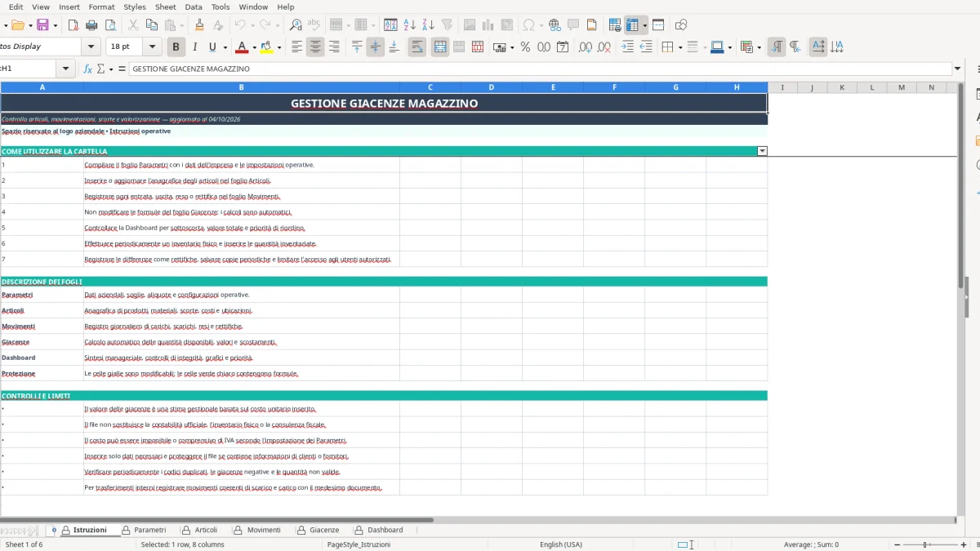Screen dimensions: 980x551
Task: Open the Print Preview icon
Action: [109, 25]
